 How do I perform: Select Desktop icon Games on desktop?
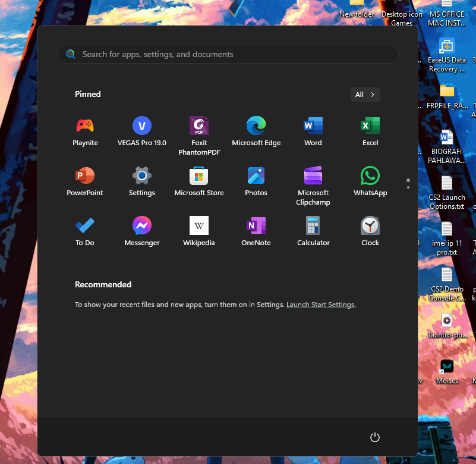point(402,13)
